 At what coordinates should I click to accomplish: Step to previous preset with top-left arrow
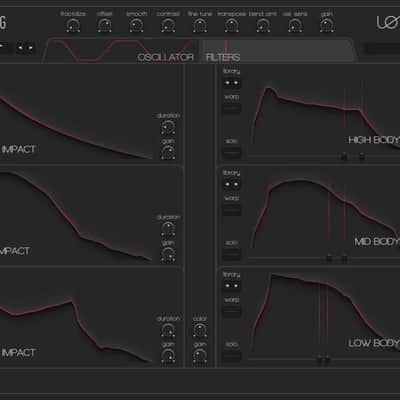tap(21, 48)
